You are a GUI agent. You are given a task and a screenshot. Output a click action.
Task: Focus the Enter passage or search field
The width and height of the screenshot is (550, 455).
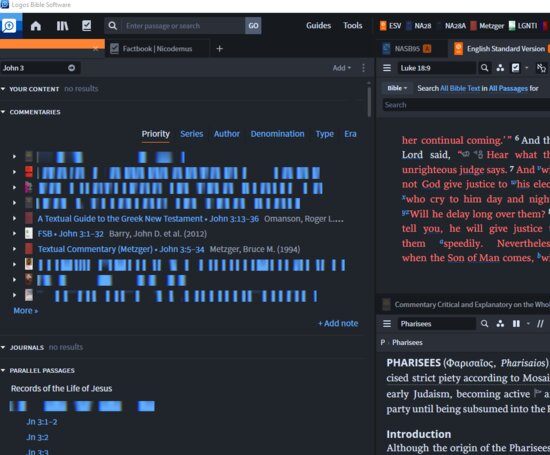[x=183, y=26]
